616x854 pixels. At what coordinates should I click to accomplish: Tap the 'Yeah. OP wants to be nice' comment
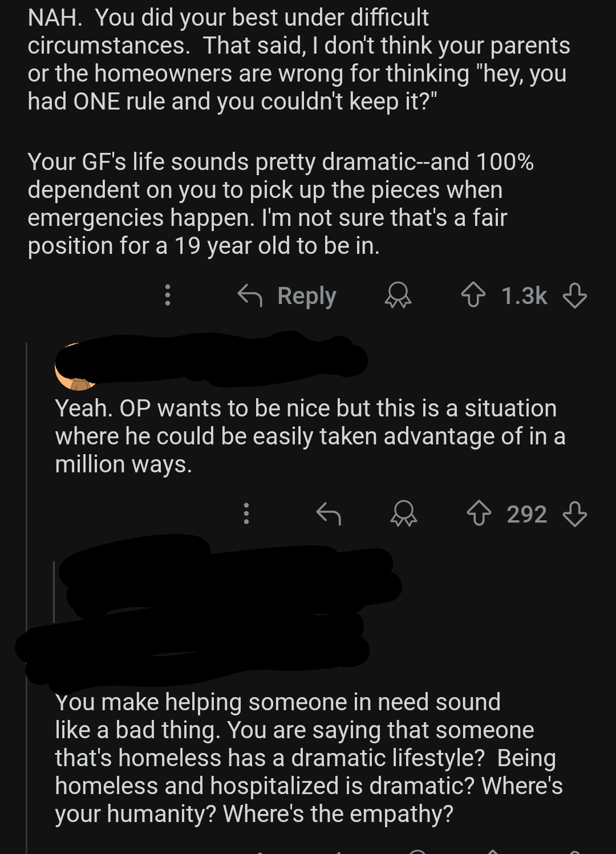point(308,436)
